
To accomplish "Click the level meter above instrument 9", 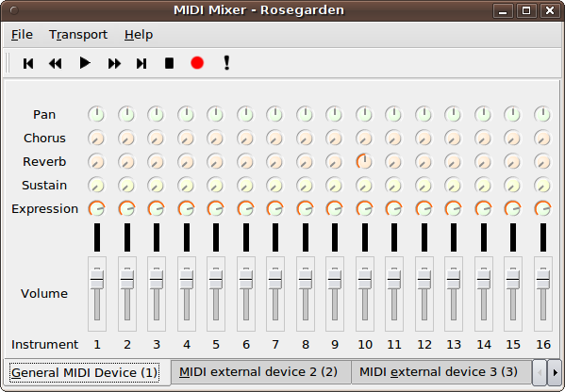I will tap(335, 237).
